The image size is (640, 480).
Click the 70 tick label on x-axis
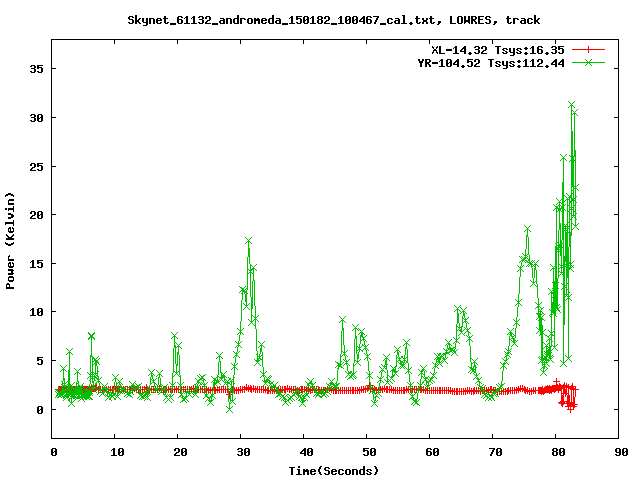tap(494, 452)
